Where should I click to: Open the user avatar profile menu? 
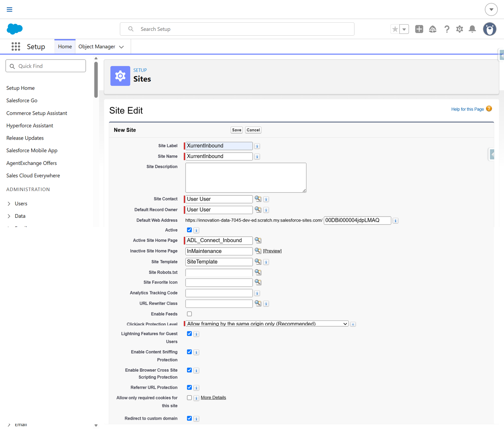pyautogui.click(x=490, y=29)
